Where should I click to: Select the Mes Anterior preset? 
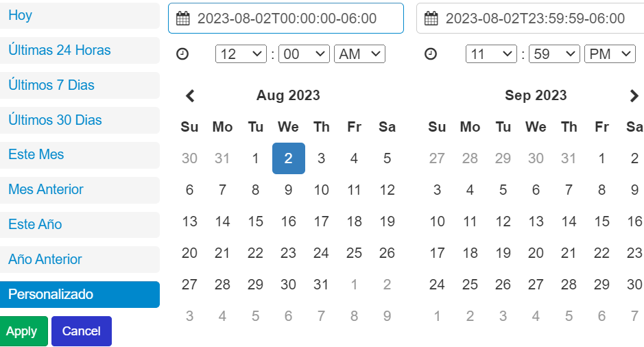(80, 189)
